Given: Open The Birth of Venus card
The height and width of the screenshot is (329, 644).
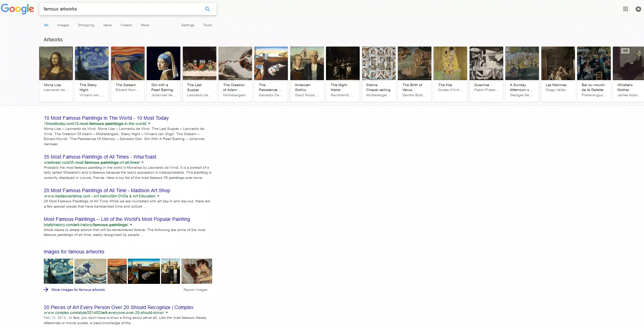Looking at the screenshot, I should pyautogui.click(x=415, y=74).
